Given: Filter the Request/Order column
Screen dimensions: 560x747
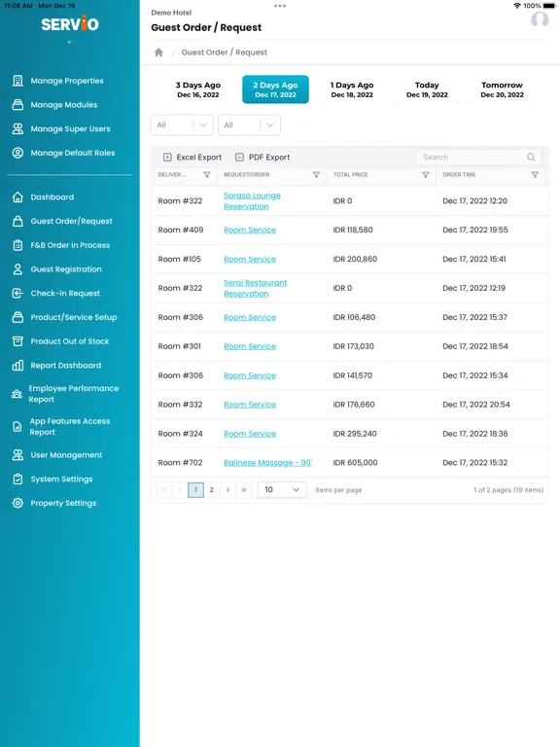Looking at the screenshot, I should [316, 175].
